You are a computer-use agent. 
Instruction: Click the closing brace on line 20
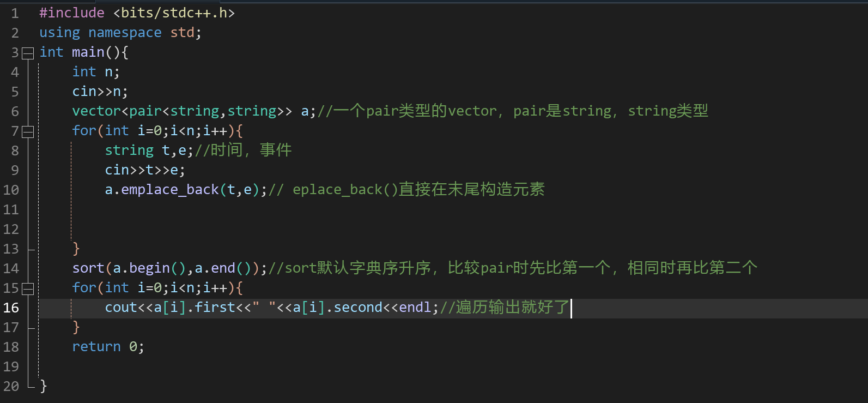coord(44,386)
